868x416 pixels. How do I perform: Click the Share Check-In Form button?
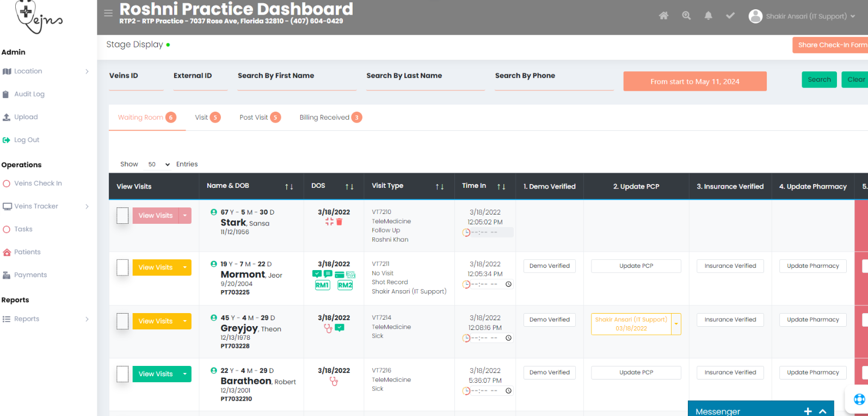pyautogui.click(x=830, y=45)
